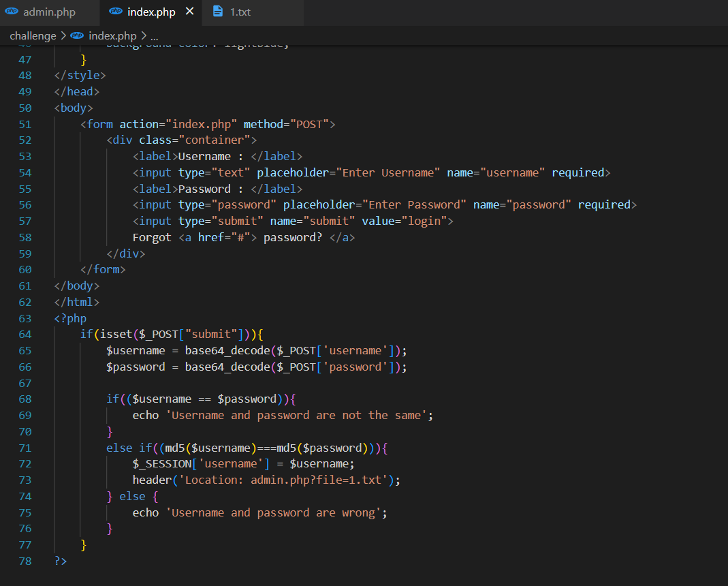
Task: Expand the breadcrumb ellipsis symbol item
Action: pos(154,35)
